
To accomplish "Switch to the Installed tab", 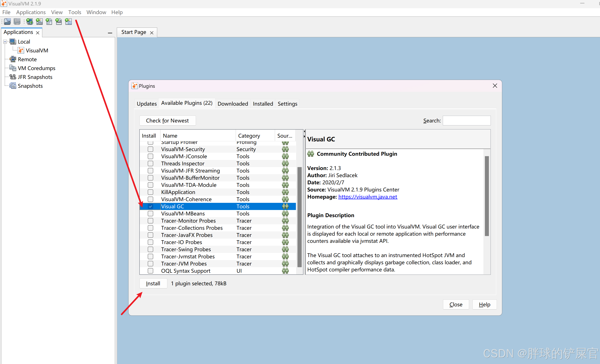I will tap(263, 104).
